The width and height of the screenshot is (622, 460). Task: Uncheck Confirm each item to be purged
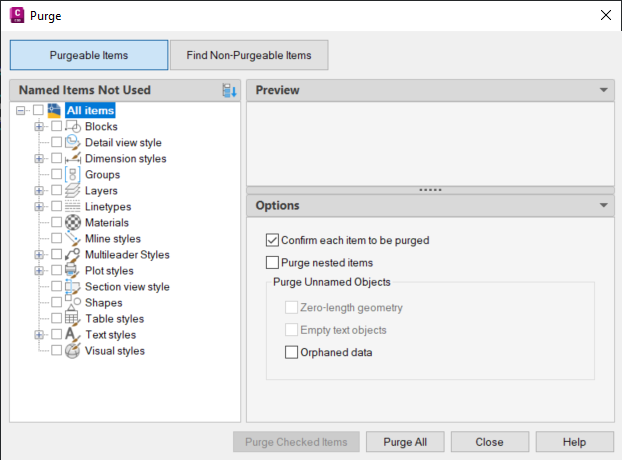(x=272, y=240)
